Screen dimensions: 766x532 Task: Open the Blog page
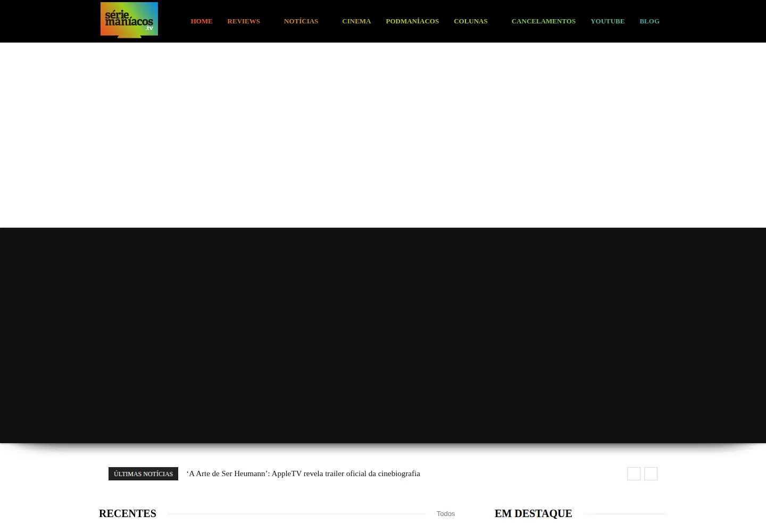tap(650, 21)
